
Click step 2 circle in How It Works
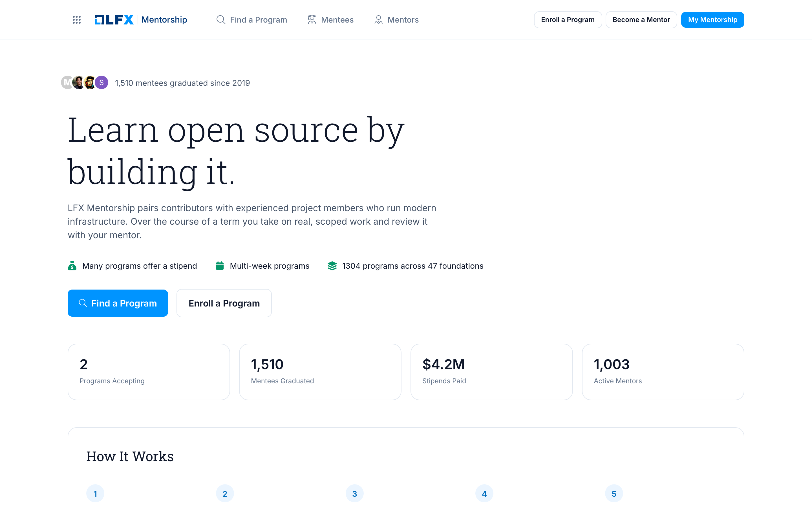click(x=225, y=494)
